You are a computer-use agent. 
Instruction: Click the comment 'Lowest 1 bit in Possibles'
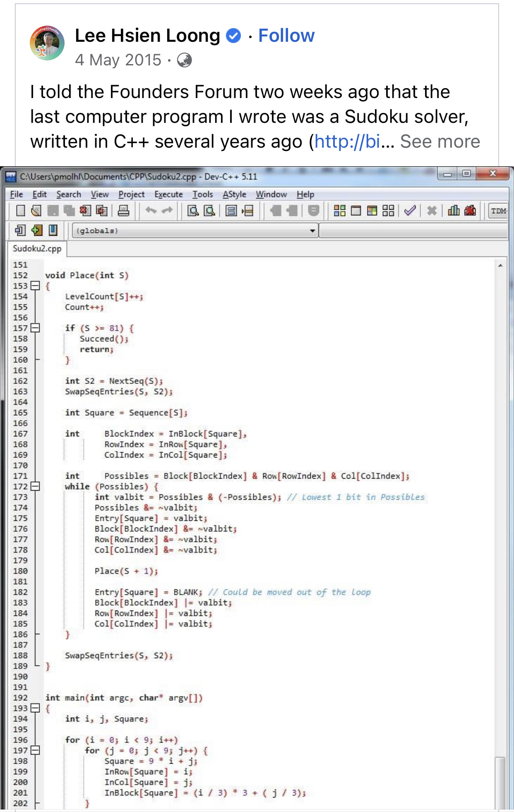click(x=363, y=497)
